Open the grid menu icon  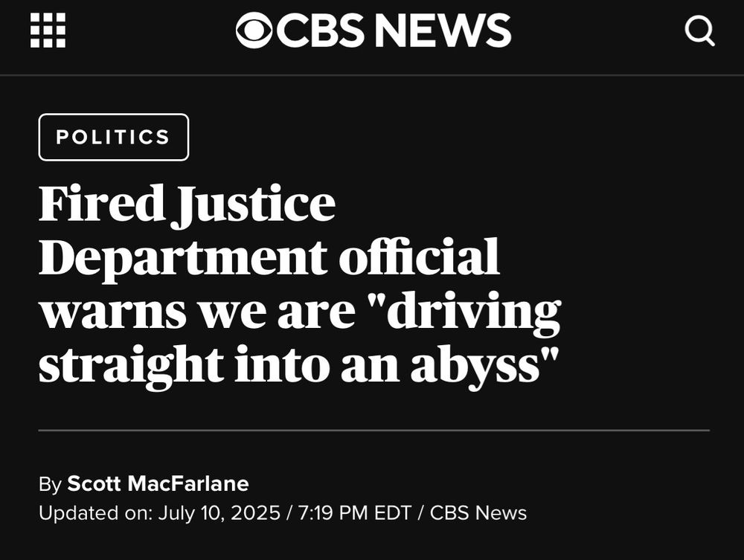[x=48, y=30]
